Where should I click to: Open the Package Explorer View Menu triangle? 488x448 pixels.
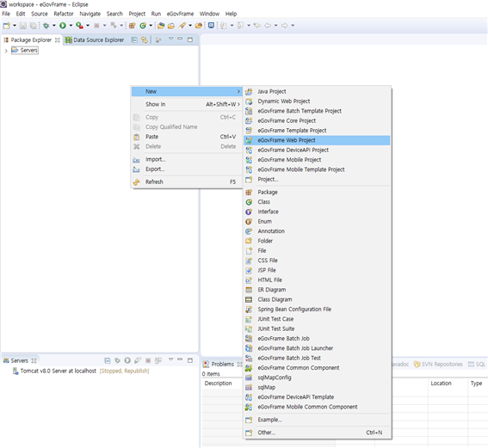(171, 39)
